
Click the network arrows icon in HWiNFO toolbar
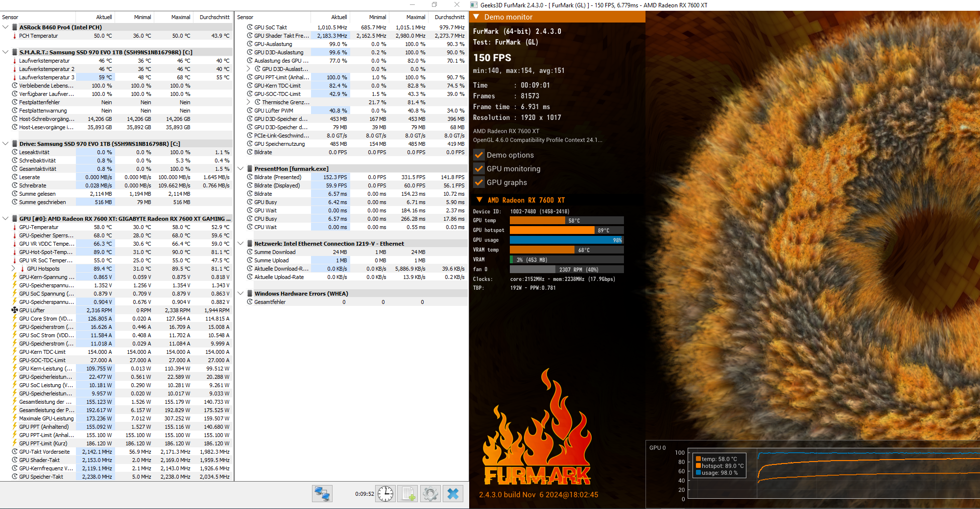322,494
